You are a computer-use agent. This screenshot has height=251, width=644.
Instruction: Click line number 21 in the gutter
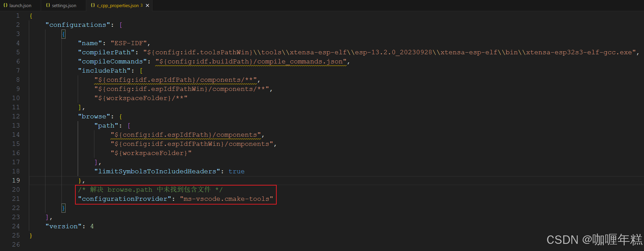pos(16,199)
